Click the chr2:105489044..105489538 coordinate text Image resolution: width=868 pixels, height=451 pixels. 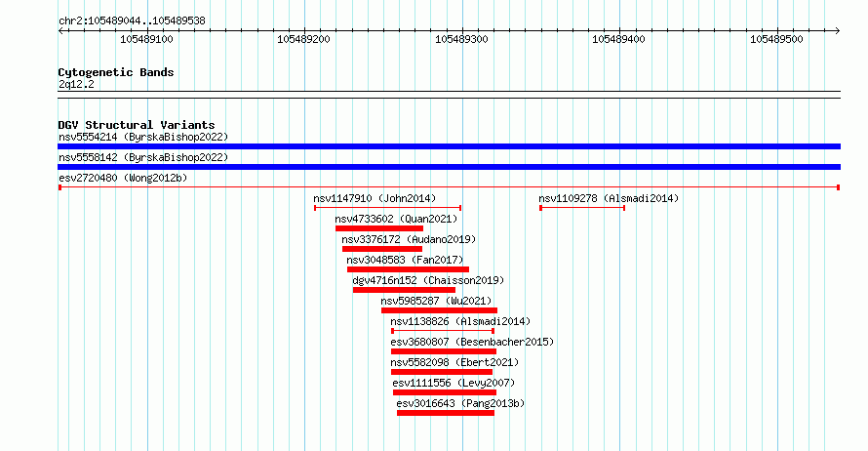click(132, 20)
